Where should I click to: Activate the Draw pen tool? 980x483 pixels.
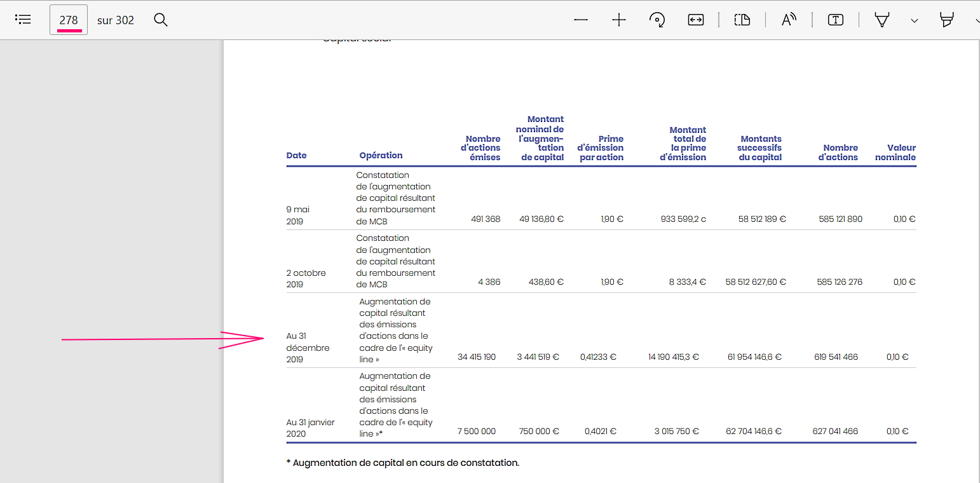pyautogui.click(x=882, y=20)
